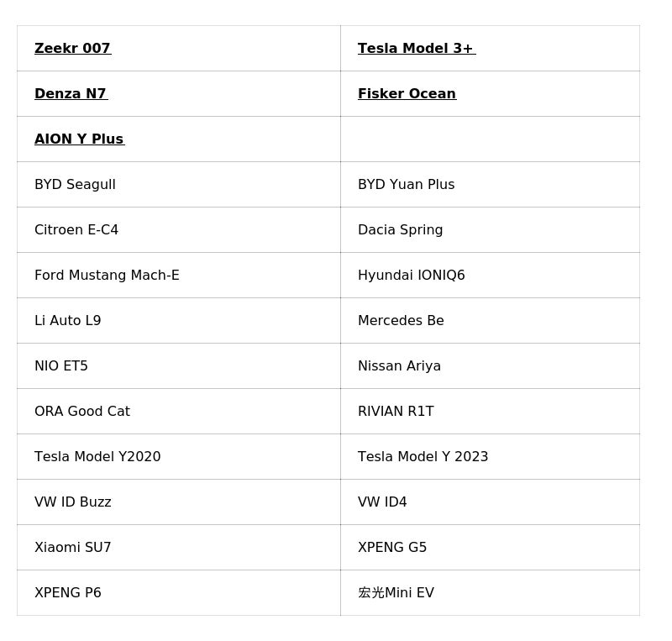This screenshot has width=672, height=641.
Task: Click the XPENG G5 entry
Action: coord(392,548)
